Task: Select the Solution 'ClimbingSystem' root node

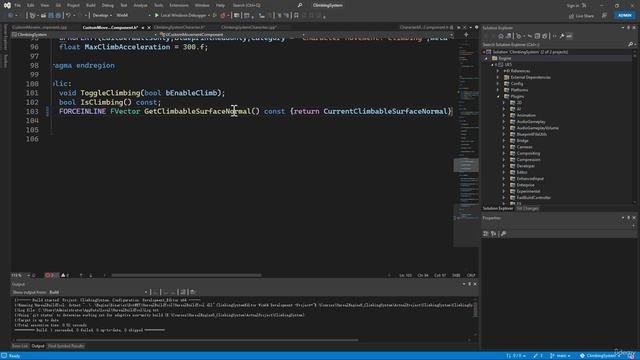Action: coord(529,52)
